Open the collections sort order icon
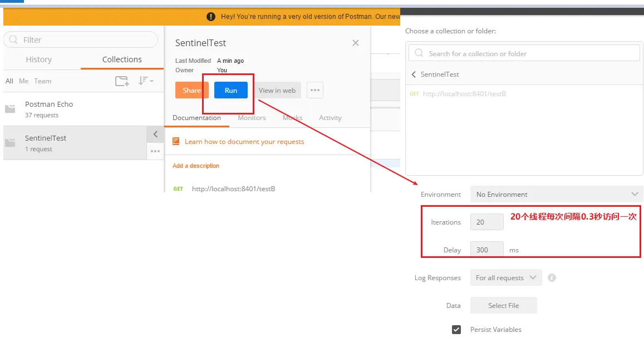The height and width of the screenshot is (358, 644). pos(145,81)
